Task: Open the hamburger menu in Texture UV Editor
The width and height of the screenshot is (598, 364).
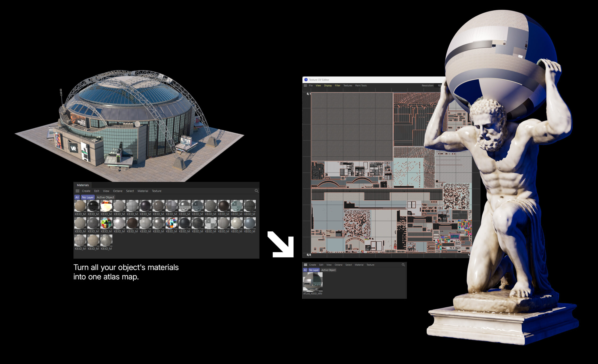Action: [x=305, y=85]
